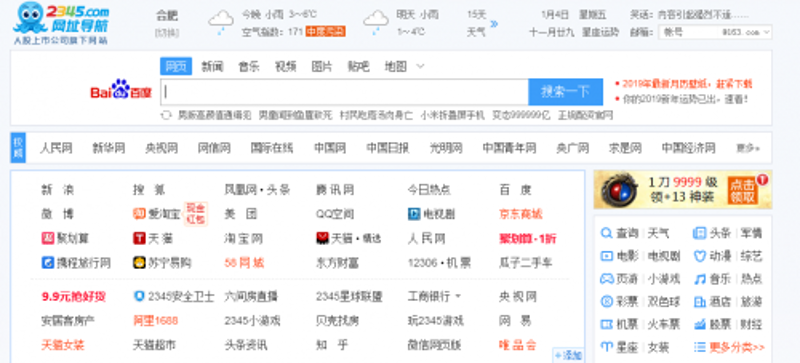Viewport: 800px width, 363px height.
Task: Click the music note icon beside 音乐
Action: click(699, 279)
